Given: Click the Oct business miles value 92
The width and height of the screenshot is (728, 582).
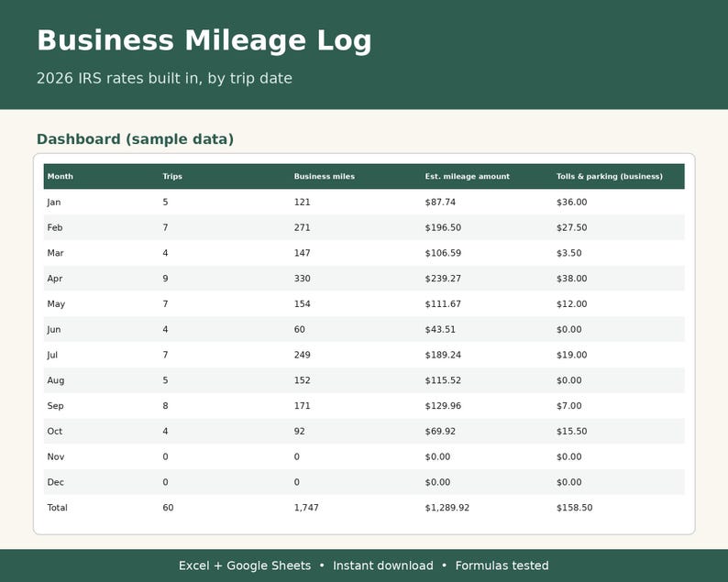Looking at the screenshot, I should click(x=300, y=431).
